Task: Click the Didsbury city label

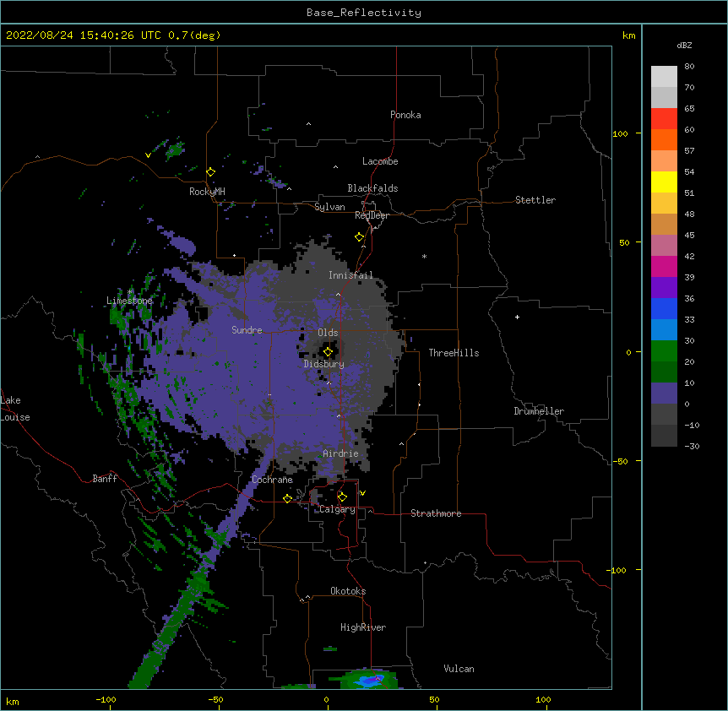Action: point(324,364)
